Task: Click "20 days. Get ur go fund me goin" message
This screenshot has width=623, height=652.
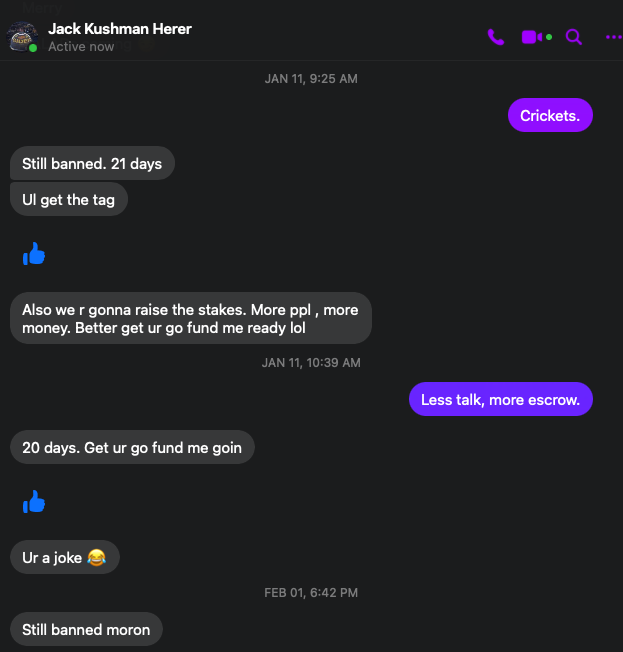Action: 132,448
